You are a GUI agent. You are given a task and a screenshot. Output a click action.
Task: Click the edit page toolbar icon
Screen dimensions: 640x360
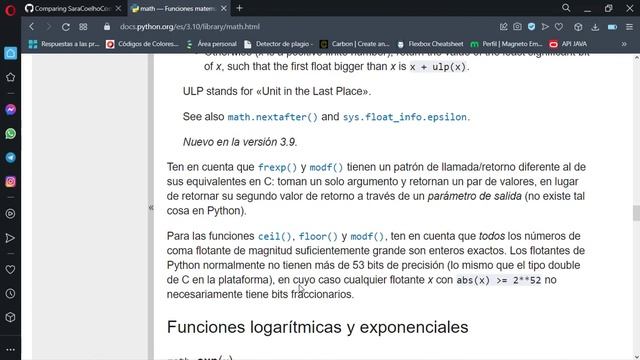point(503,27)
